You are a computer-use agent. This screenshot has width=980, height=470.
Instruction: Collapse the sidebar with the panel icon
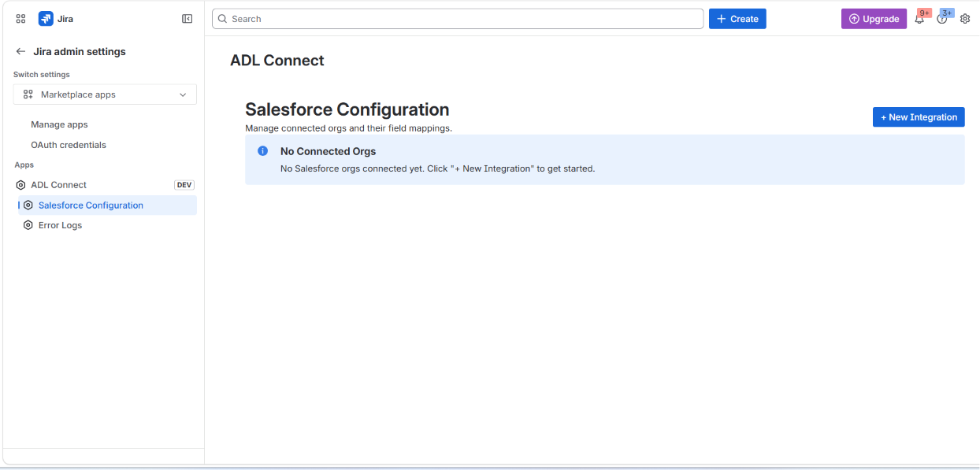tap(187, 19)
